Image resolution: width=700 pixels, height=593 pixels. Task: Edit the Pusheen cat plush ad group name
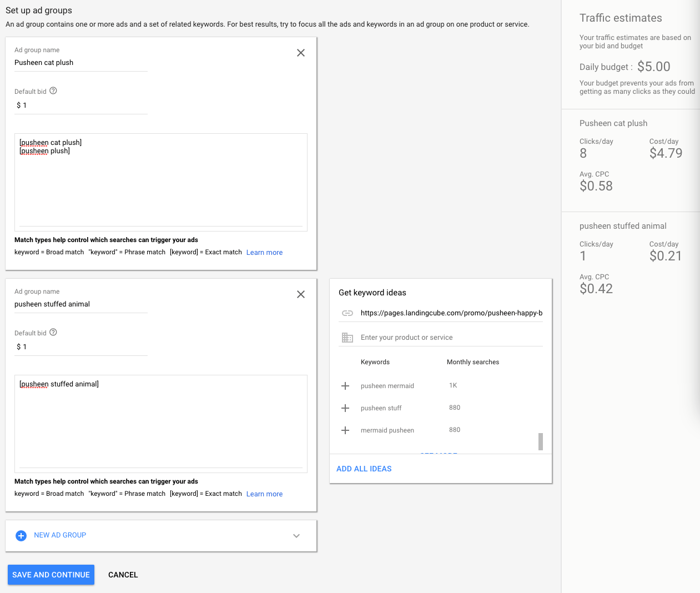point(80,63)
